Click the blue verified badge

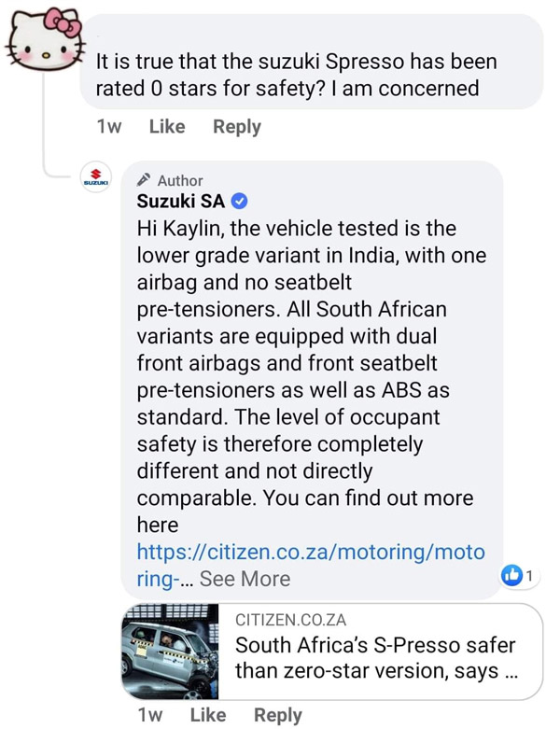(239, 203)
